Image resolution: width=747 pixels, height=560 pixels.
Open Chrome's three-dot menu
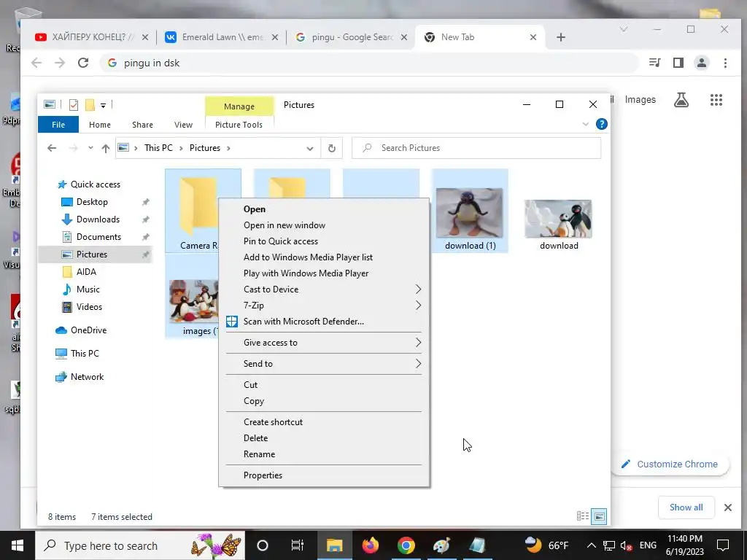[725, 63]
